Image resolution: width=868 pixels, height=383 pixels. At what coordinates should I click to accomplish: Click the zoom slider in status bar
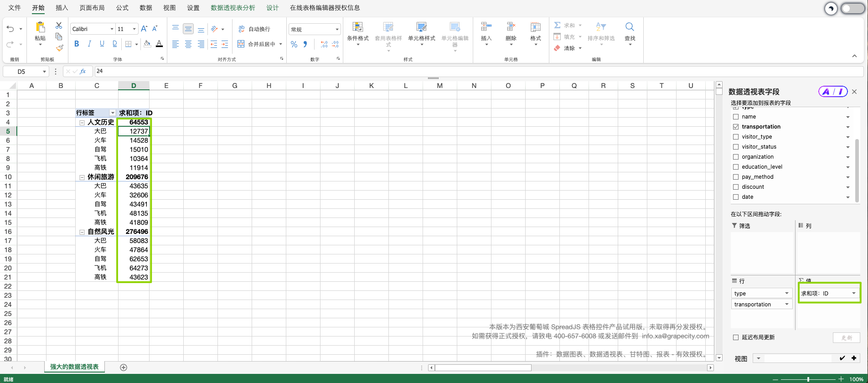pos(808,379)
